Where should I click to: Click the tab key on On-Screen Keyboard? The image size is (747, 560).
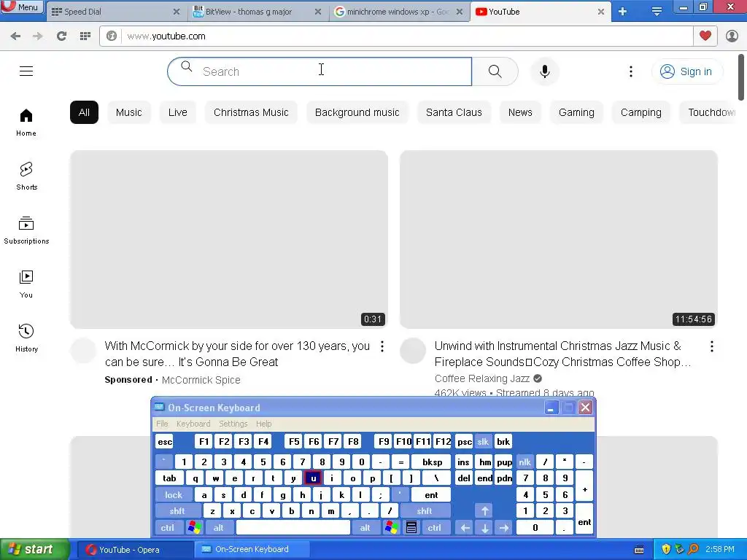pos(169,478)
